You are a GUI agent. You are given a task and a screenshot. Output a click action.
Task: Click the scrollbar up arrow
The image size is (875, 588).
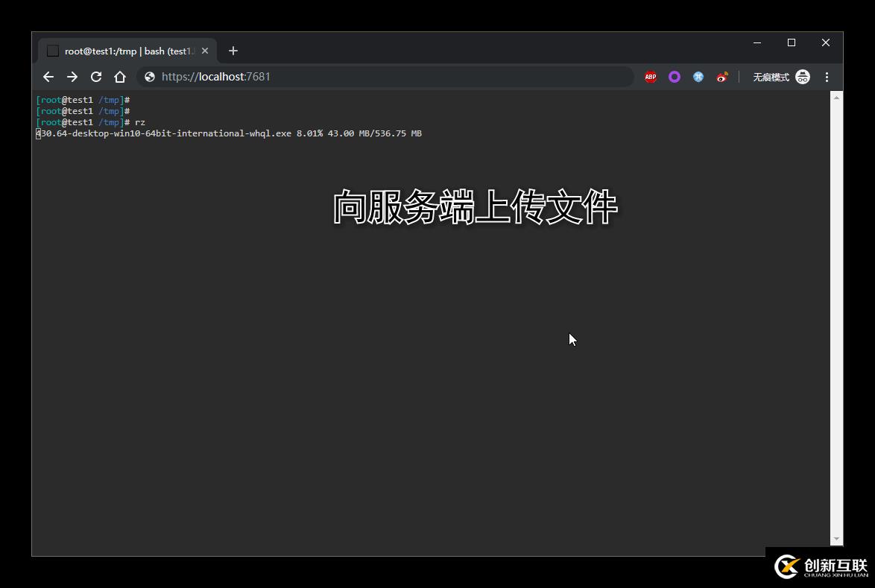click(835, 97)
